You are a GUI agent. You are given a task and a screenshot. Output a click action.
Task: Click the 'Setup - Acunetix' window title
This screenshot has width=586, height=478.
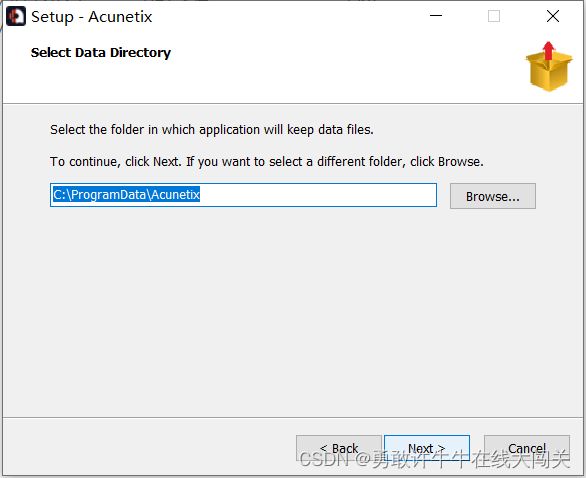point(92,17)
